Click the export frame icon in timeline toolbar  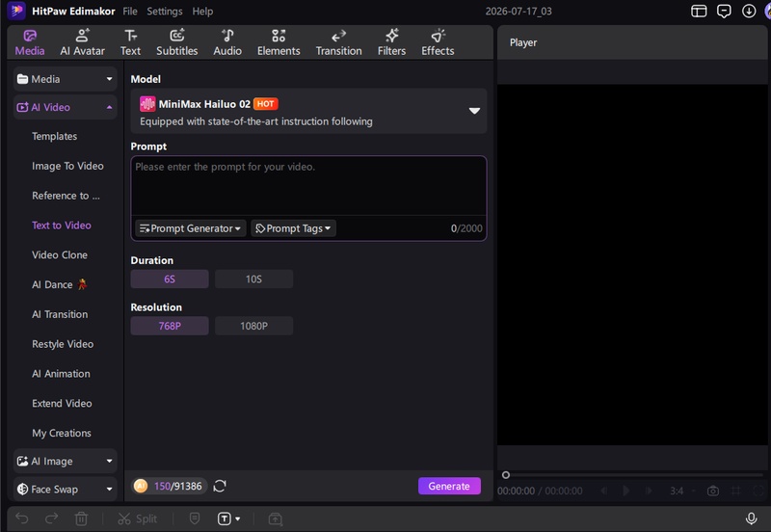pyautogui.click(x=276, y=519)
